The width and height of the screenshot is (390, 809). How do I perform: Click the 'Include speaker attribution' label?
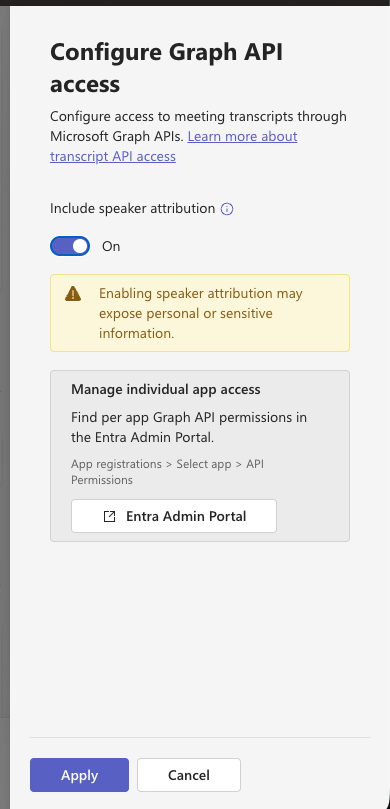[133, 208]
